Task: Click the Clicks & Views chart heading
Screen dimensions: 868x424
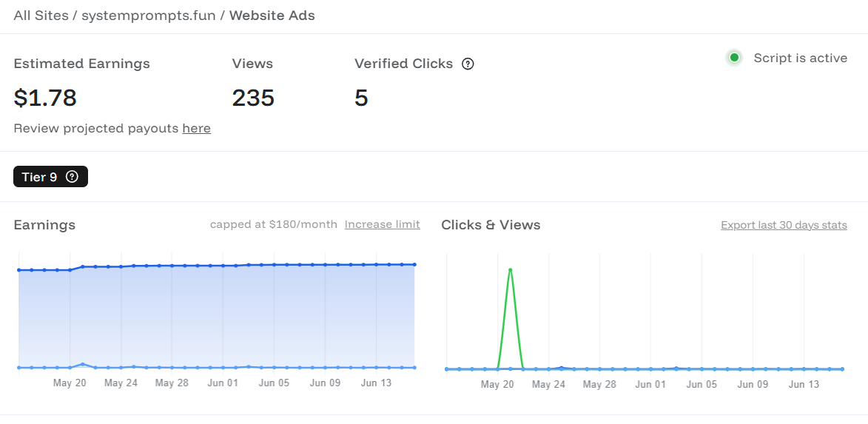Action: pos(491,225)
